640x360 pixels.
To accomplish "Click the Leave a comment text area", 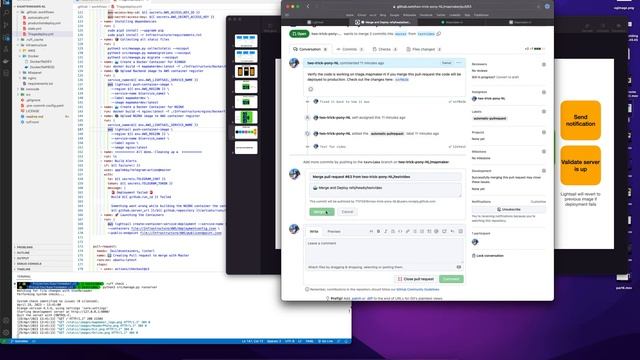I will pyautogui.click(x=384, y=251).
